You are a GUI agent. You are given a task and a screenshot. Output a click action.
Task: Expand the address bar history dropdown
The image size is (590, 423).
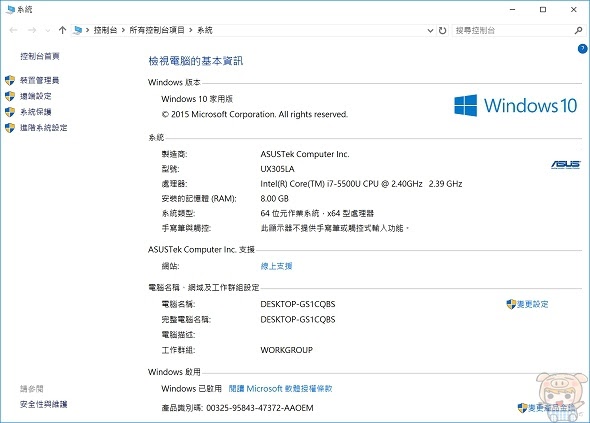pos(430,30)
